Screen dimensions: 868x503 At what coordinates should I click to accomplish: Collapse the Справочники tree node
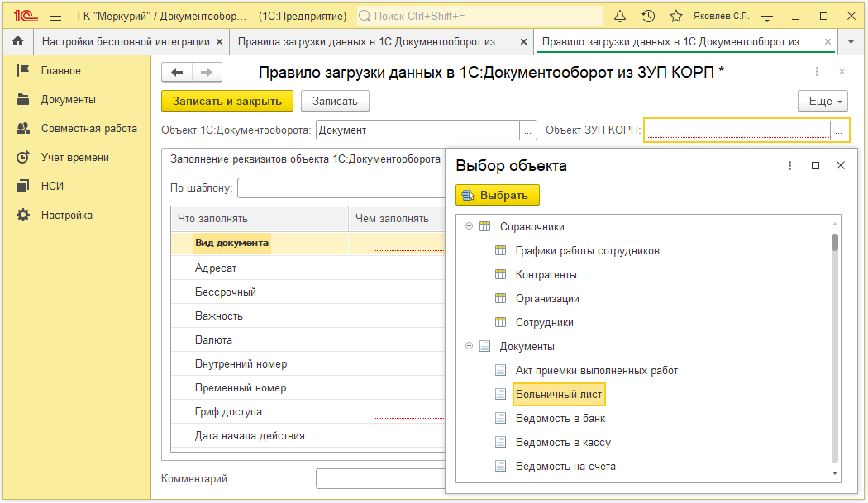pos(469,226)
